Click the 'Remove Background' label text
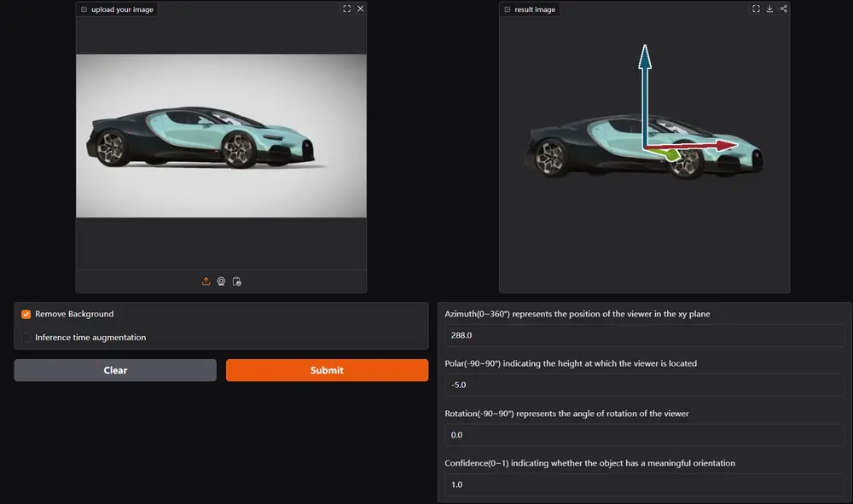 click(74, 314)
